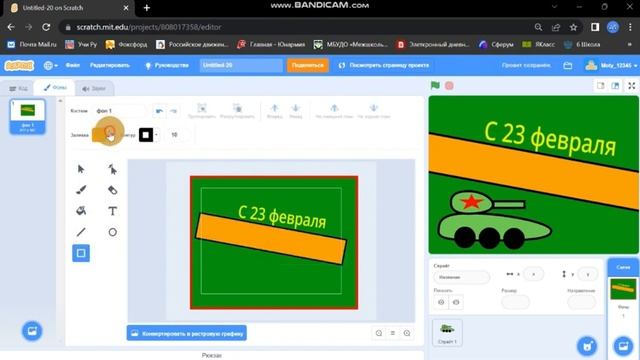Open the account menu Moty_12345

[x=611, y=65]
